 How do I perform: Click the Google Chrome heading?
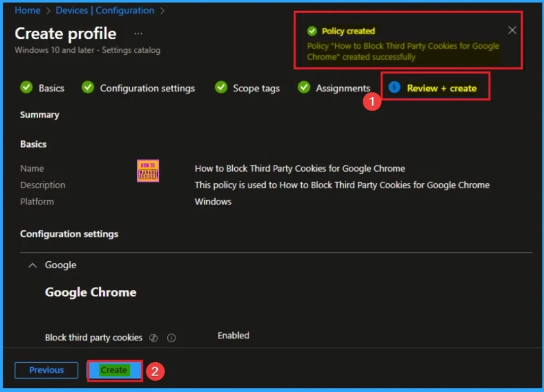(90, 293)
